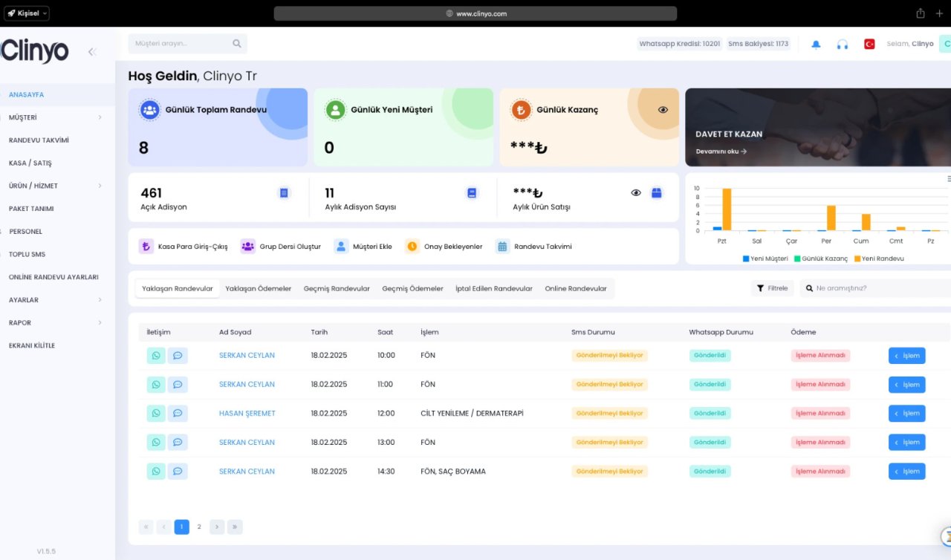Open the Aylık Ürün Satışı box icon

click(656, 192)
